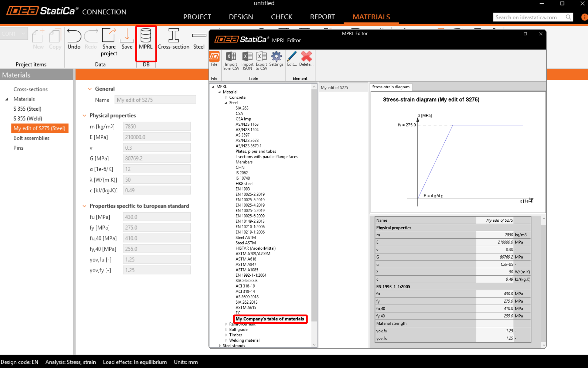588x368 pixels.
Task: Collapse the Physical properties section
Action: click(84, 116)
